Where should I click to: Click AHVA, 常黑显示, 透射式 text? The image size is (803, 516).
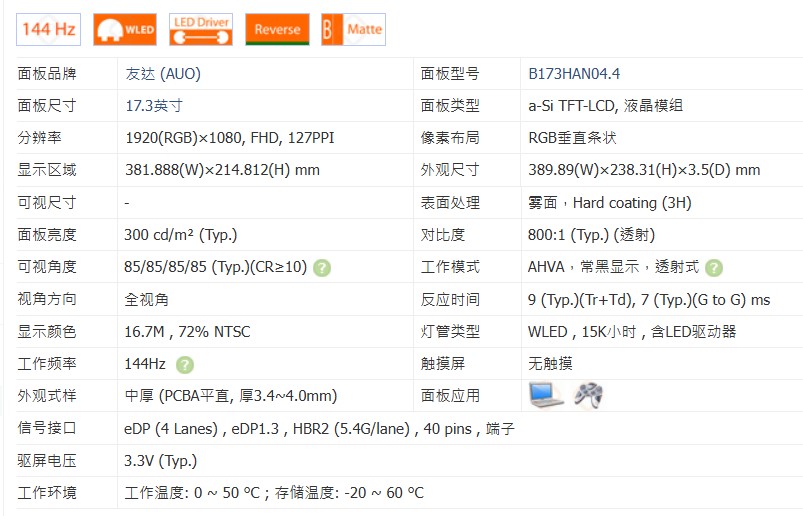coord(614,267)
